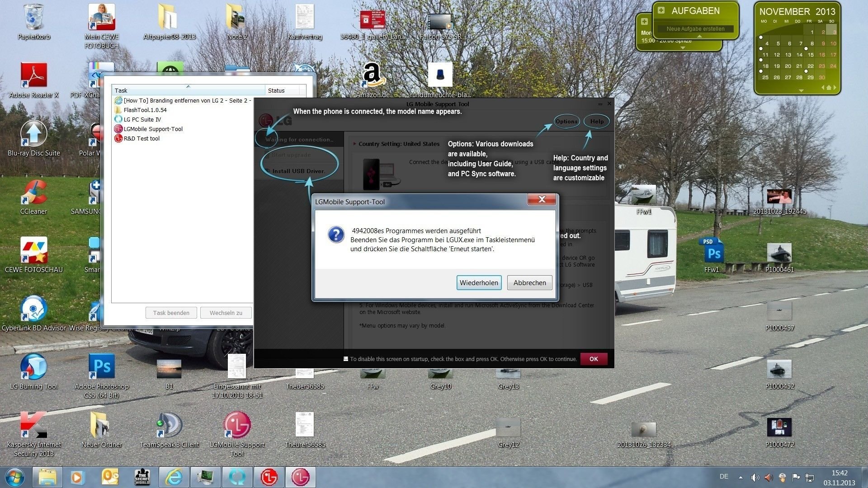Open the Adobe Photoshop CS5 (64 Bit) icon

(102, 375)
